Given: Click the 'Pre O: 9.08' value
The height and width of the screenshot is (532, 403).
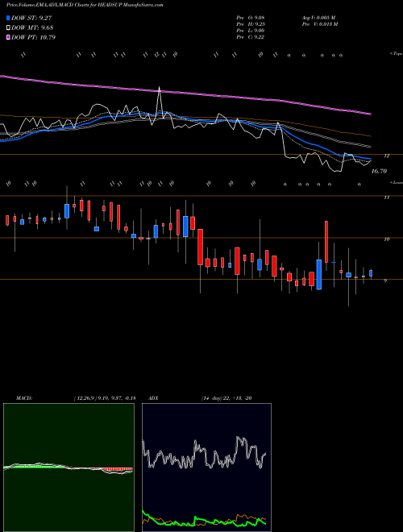Looking at the screenshot, I should [x=251, y=18].
